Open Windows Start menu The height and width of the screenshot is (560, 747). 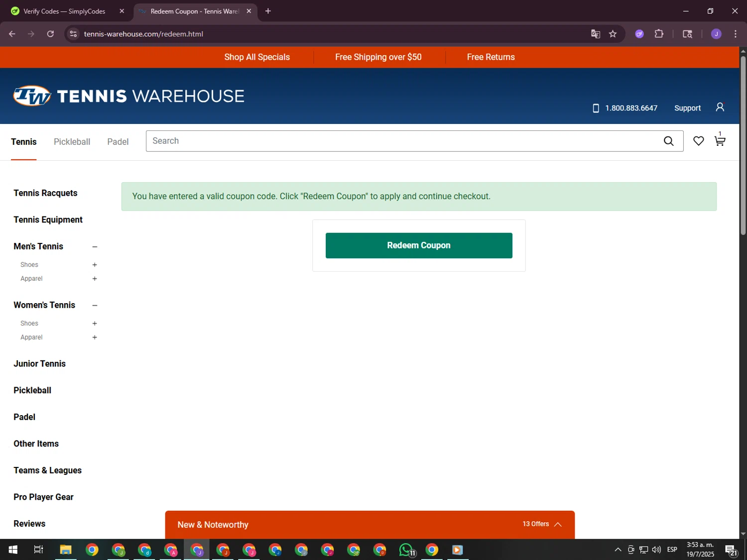(x=13, y=550)
